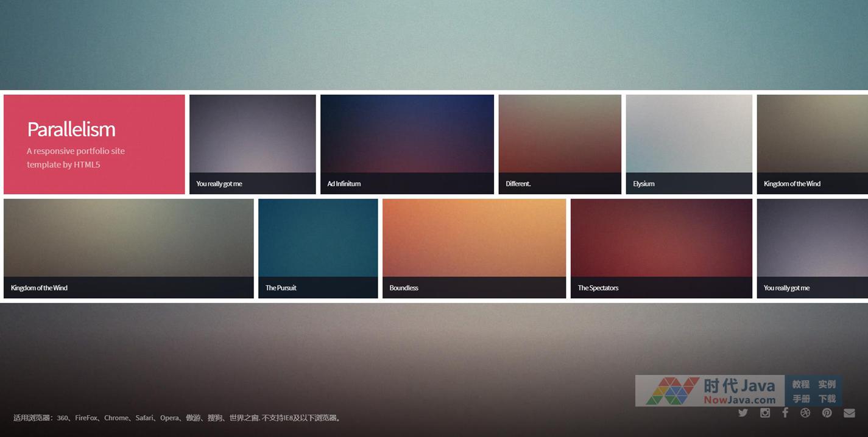Click the 下载 link
The height and width of the screenshot is (437, 868).
click(827, 399)
